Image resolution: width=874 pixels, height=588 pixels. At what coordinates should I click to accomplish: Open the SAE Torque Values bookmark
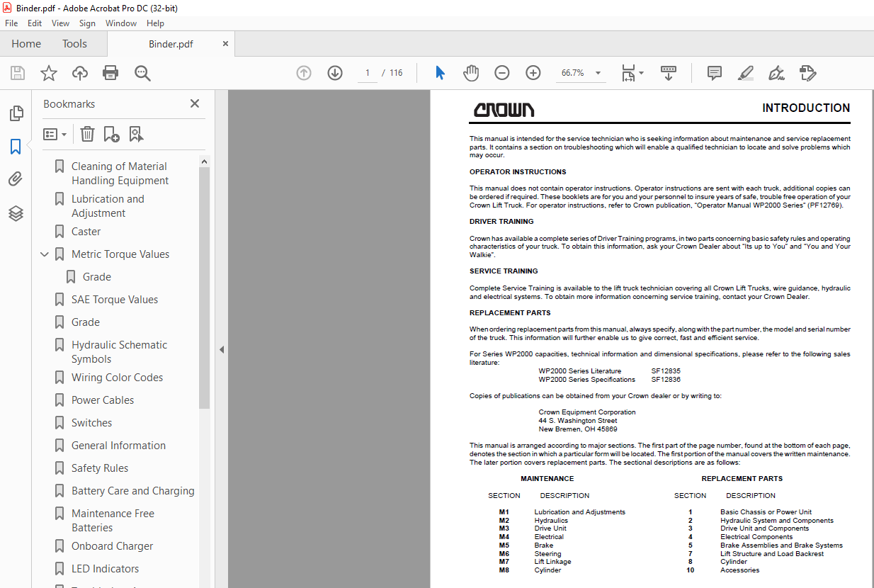(115, 300)
